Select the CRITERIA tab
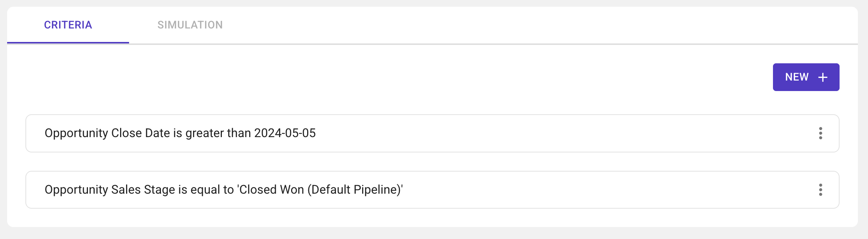This screenshot has width=868, height=239. pyautogui.click(x=68, y=25)
